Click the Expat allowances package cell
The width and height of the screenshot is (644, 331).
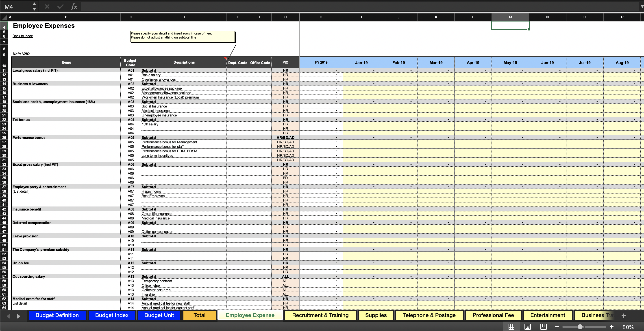(184, 88)
